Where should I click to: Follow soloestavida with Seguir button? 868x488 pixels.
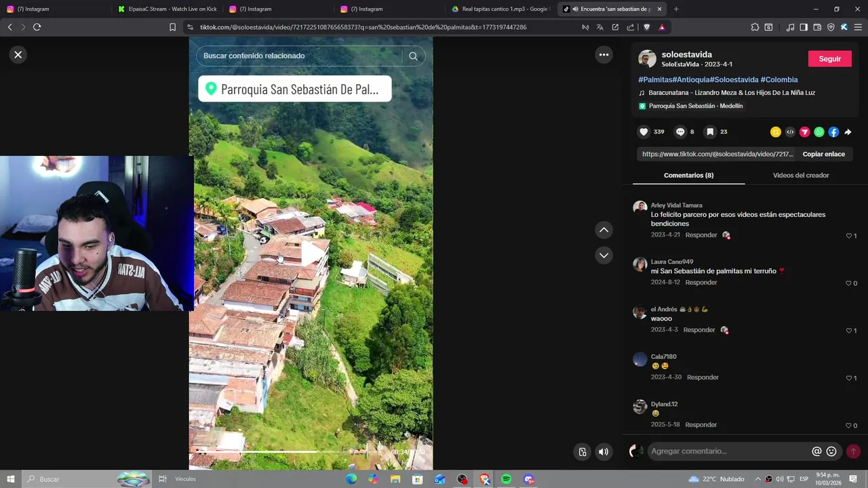(829, 59)
